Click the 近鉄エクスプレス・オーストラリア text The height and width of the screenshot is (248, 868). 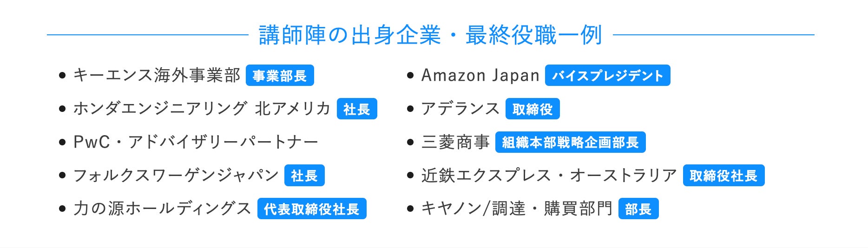pyautogui.click(x=549, y=176)
